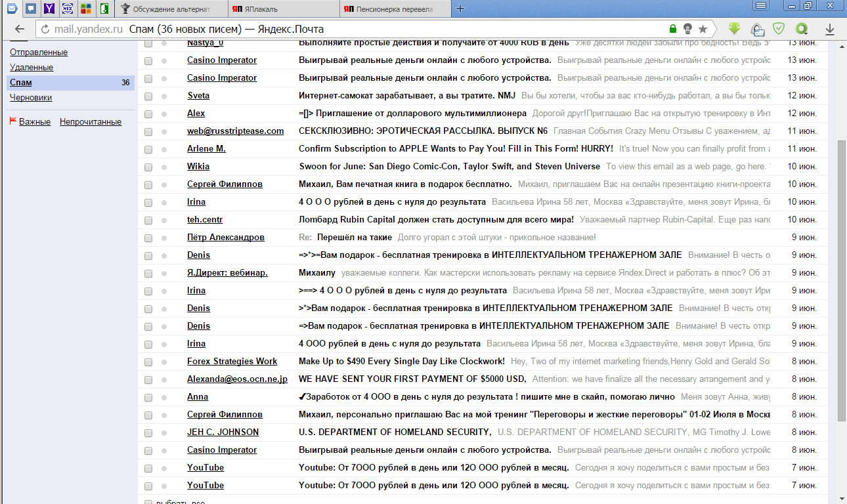Open the Спам folder
The width and height of the screenshot is (847, 504).
tap(21, 83)
